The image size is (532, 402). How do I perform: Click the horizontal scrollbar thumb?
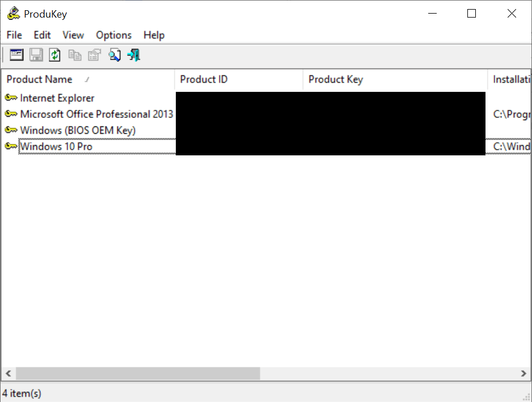click(138, 374)
